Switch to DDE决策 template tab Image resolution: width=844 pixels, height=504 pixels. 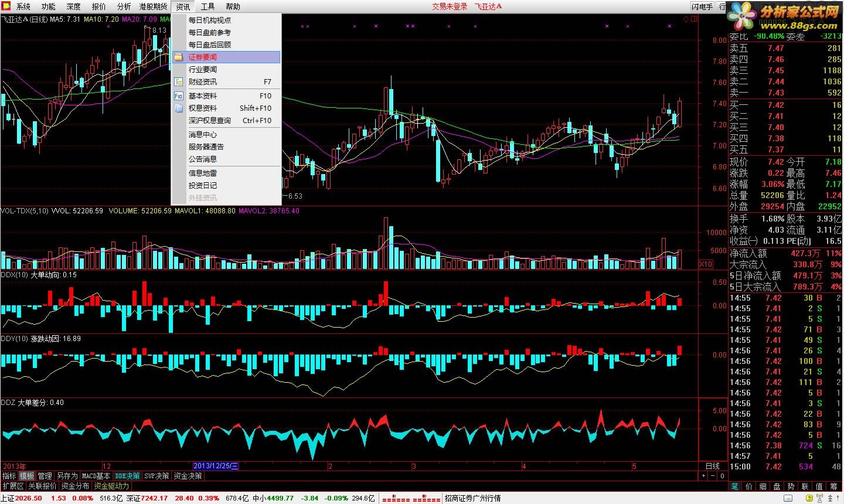[127, 476]
